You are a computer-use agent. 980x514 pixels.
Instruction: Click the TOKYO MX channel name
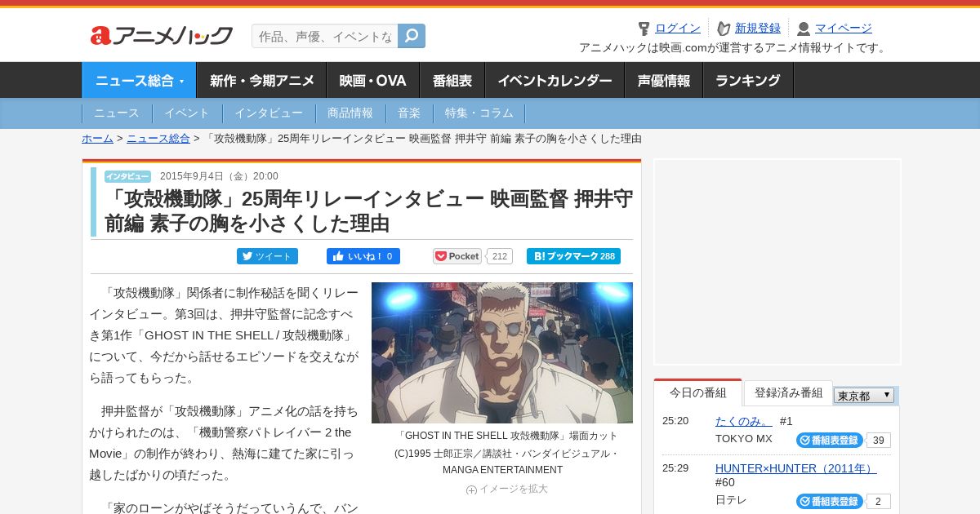click(x=744, y=439)
